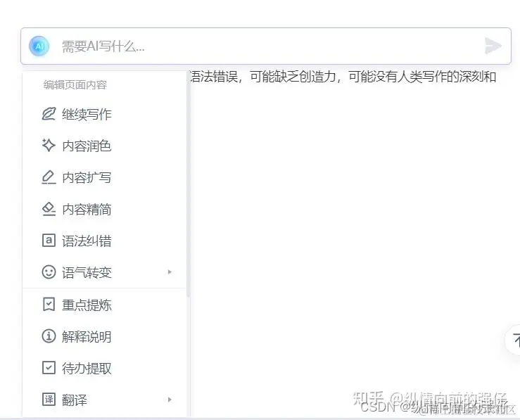The height and width of the screenshot is (420, 520).
Task: Choose 内容润色 from the AI menu
Action: [104, 146]
